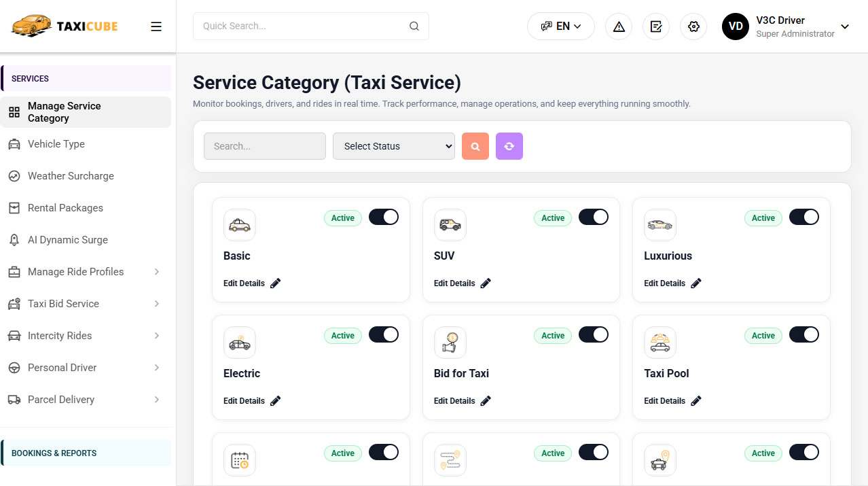Click Edit Details under Bid for Taxi
The image size is (868, 486).
454,401
